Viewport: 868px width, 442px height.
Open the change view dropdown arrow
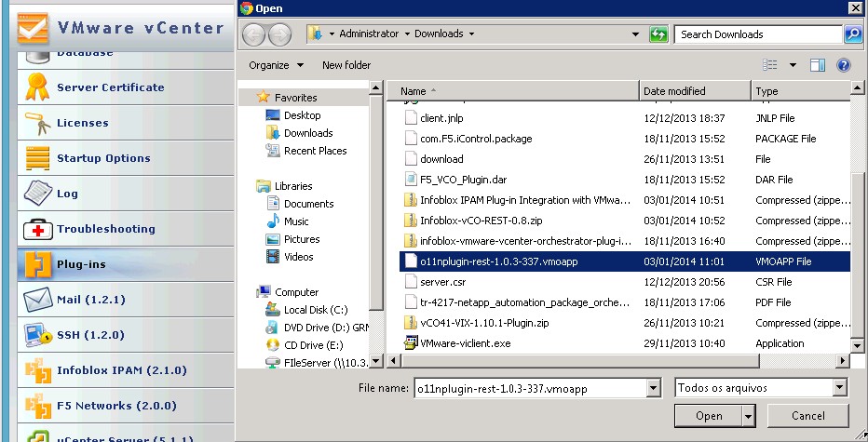point(793,65)
